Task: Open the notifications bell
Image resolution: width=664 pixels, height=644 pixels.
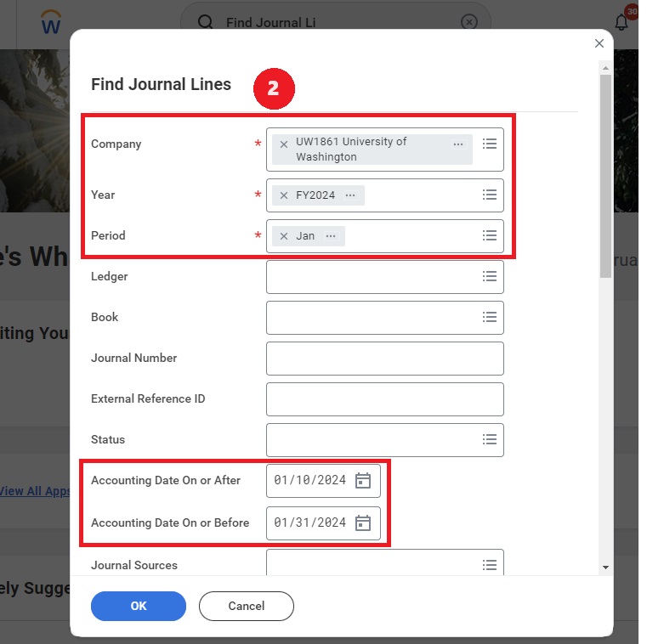Action: click(x=621, y=22)
